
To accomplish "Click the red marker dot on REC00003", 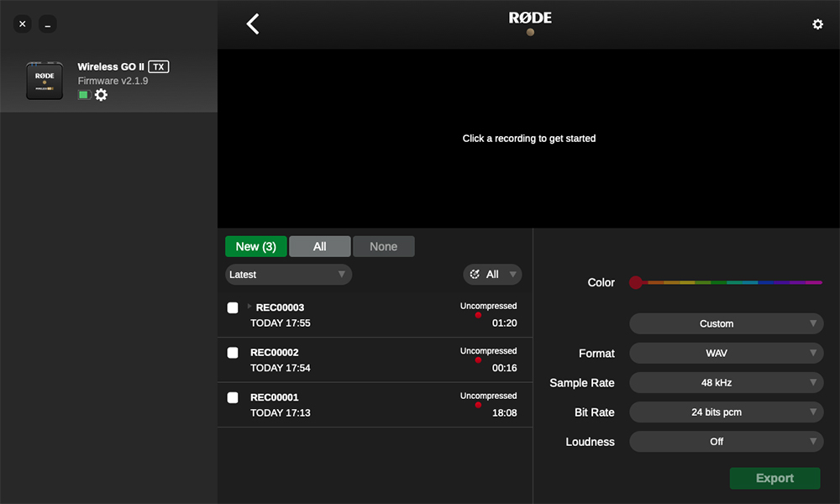I will pyautogui.click(x=478, y=315).
